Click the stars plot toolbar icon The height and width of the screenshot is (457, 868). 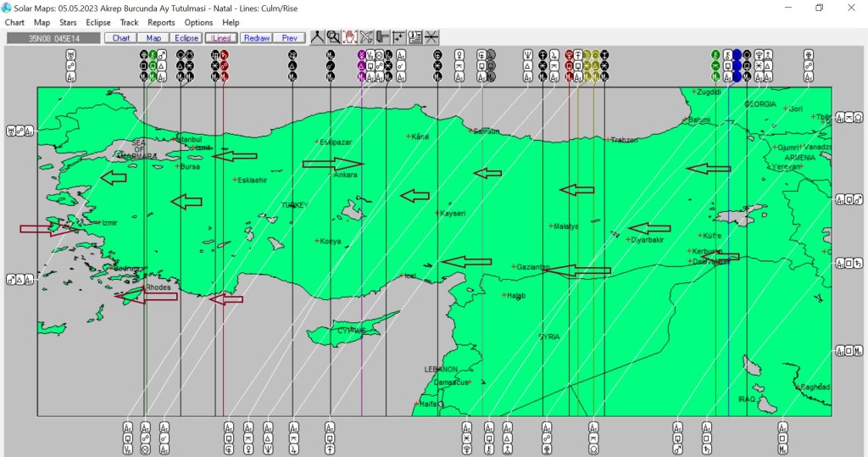(398, 37)
